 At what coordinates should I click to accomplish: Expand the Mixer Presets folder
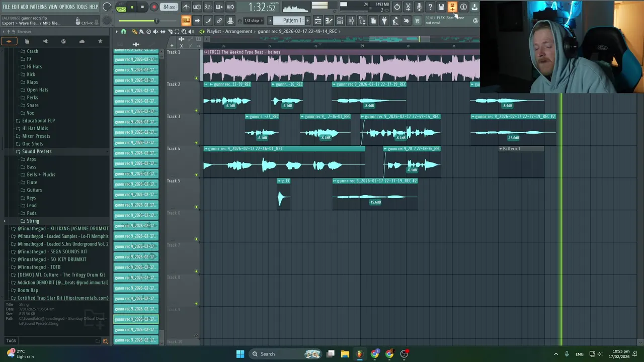click(36, 136)
